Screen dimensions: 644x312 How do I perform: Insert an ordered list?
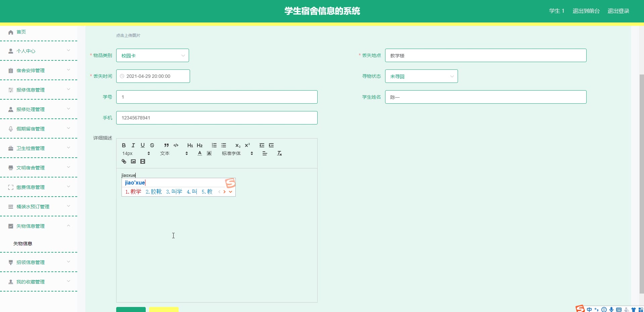[214, 145]
